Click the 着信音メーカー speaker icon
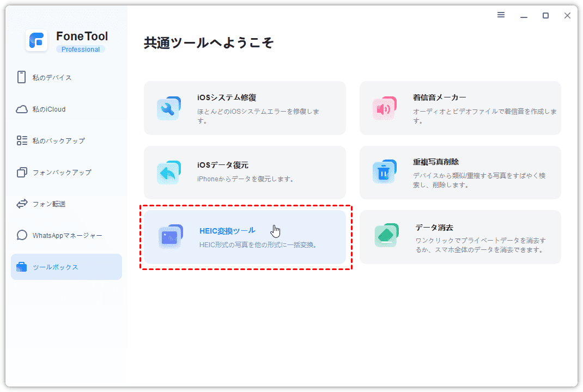The height and width of the screenshot is (392, 583). 384,108
